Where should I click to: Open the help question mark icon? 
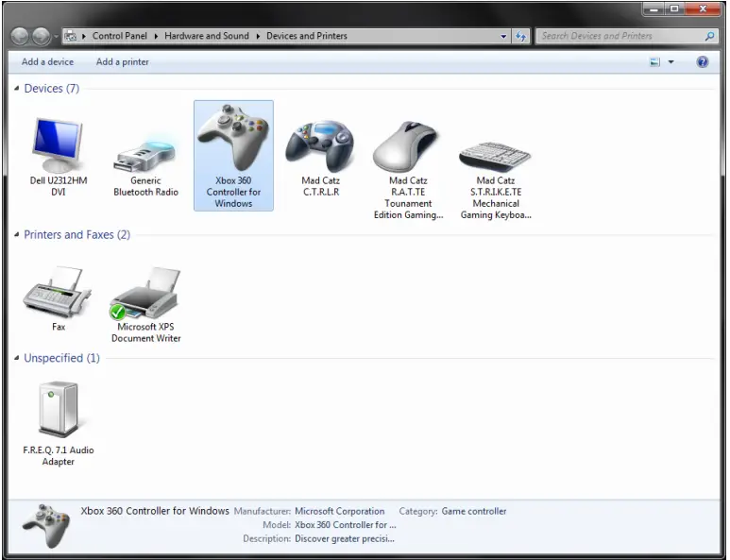(x=702, y=62)
